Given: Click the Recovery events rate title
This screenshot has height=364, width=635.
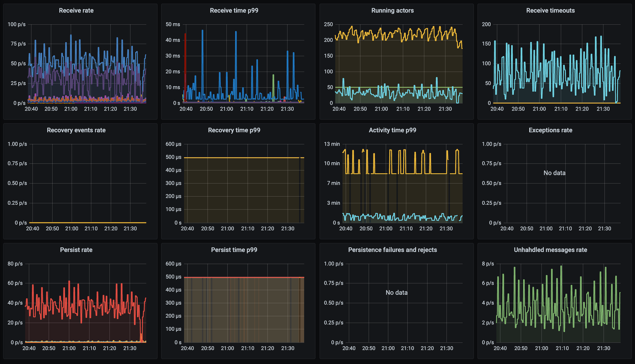Looking at the screenshot, I should point(76,130).
